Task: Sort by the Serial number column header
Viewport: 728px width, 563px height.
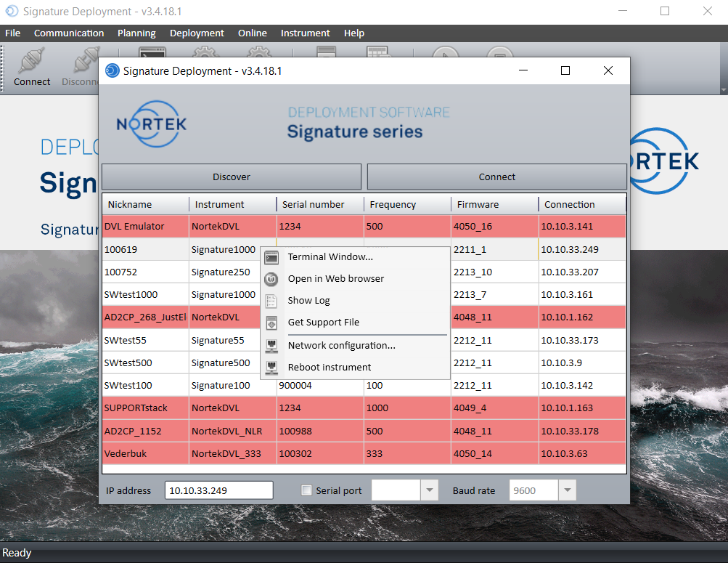Action: (320, 204)
